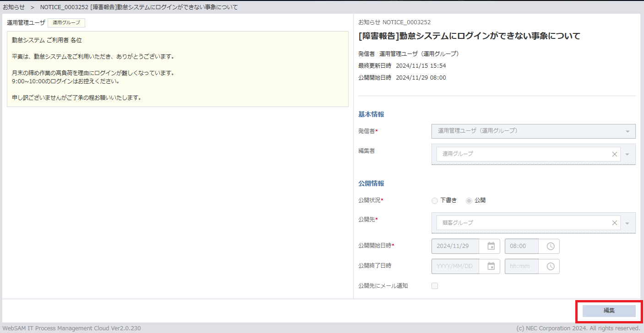Click the 編集 button

click(609, 311)
